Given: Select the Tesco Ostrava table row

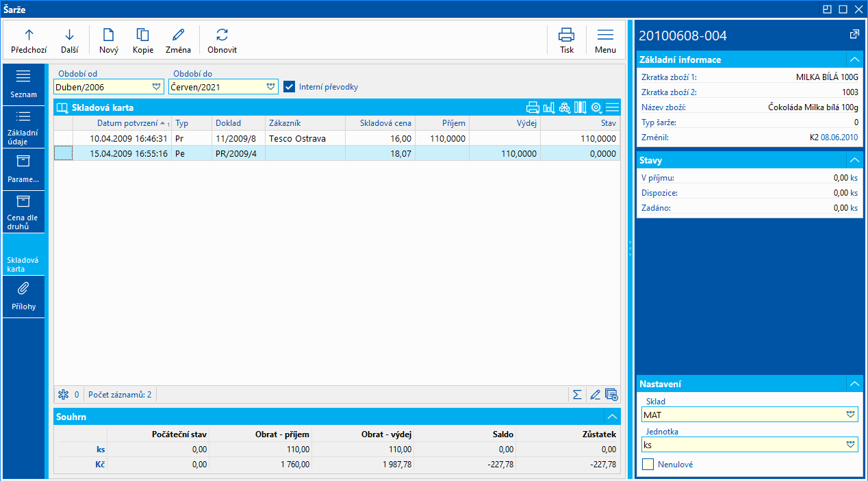Looking at the screenshot, I should 297,138.
